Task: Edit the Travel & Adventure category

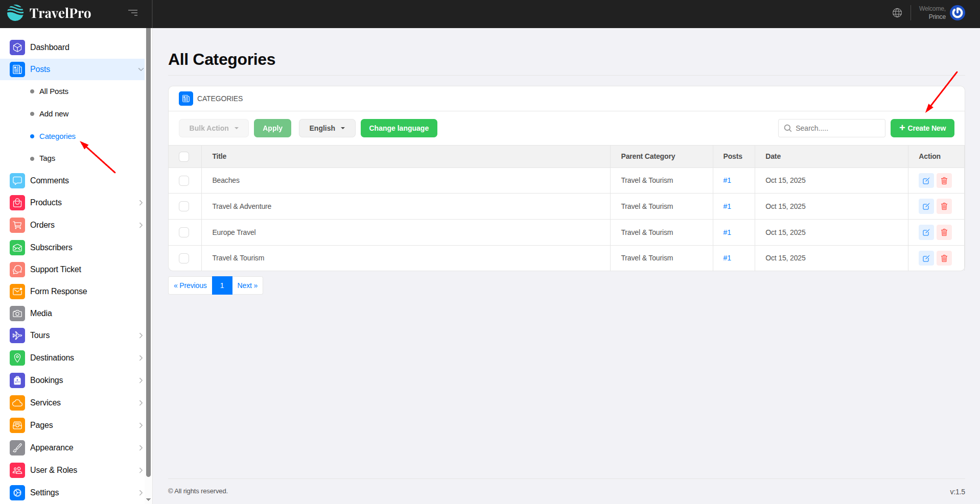Action: 926,206
